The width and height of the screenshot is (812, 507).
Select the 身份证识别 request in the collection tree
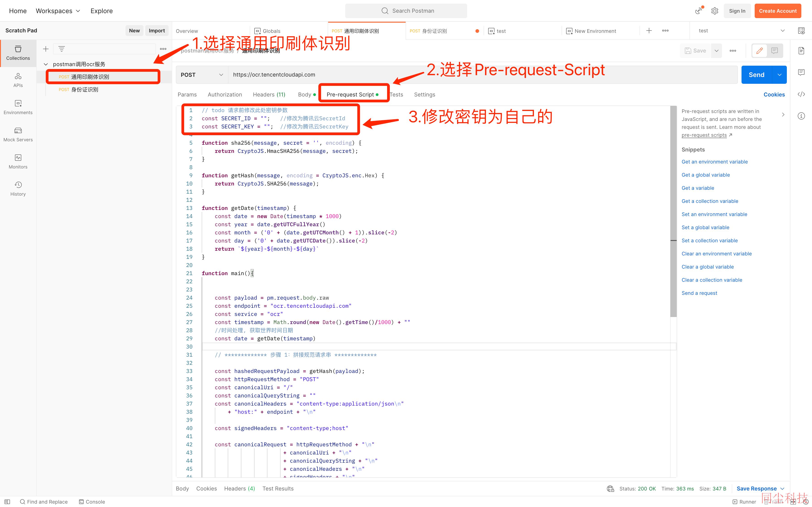point(104,89)
